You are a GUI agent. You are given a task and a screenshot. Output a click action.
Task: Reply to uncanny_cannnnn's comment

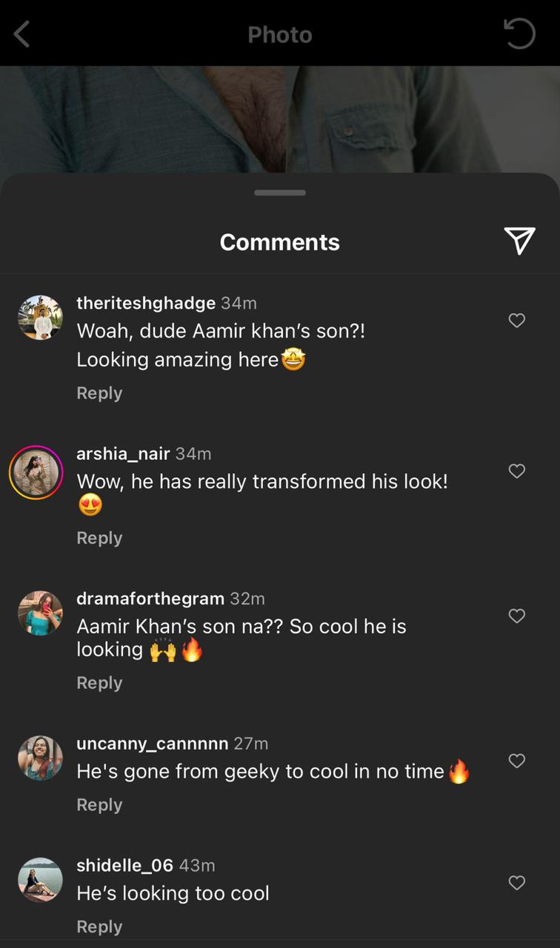pyautogui.click(x=99, y=804)
